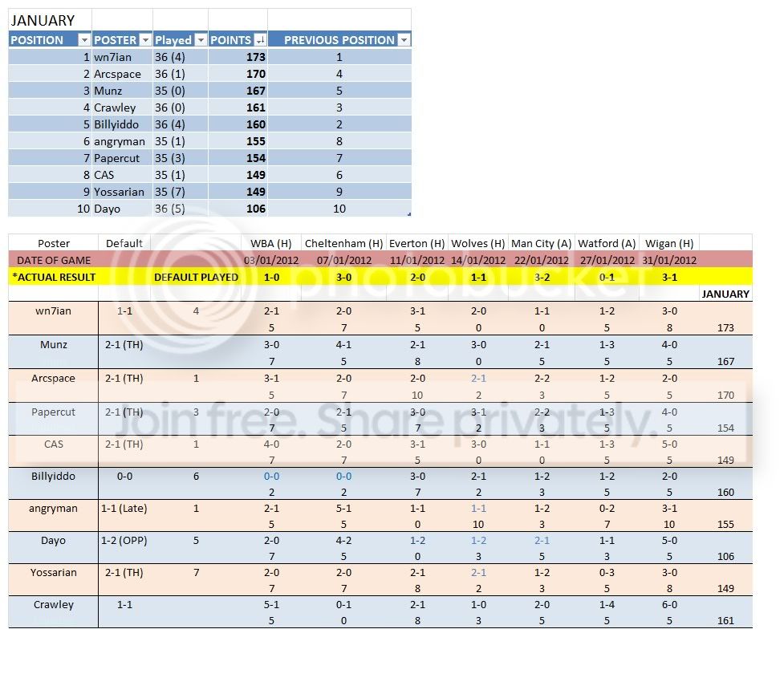Image resolution: width=784 pixels, height=690 pixels.
Task: Select the Cheltenham (H) column header
Action: tap(343, 243)
